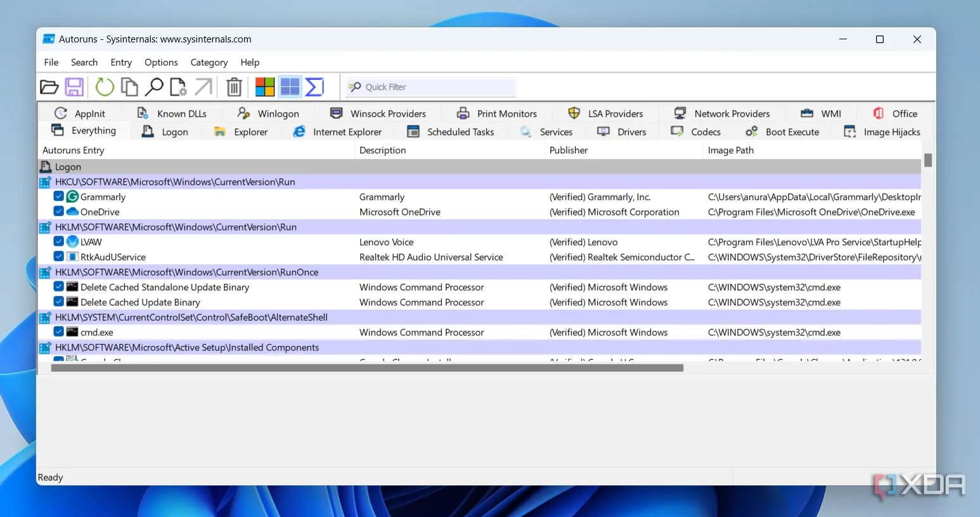
Task: Uncheck the cmd.exe AlternateShell entry
Action: pyautogui.click(x=58, y=332)
